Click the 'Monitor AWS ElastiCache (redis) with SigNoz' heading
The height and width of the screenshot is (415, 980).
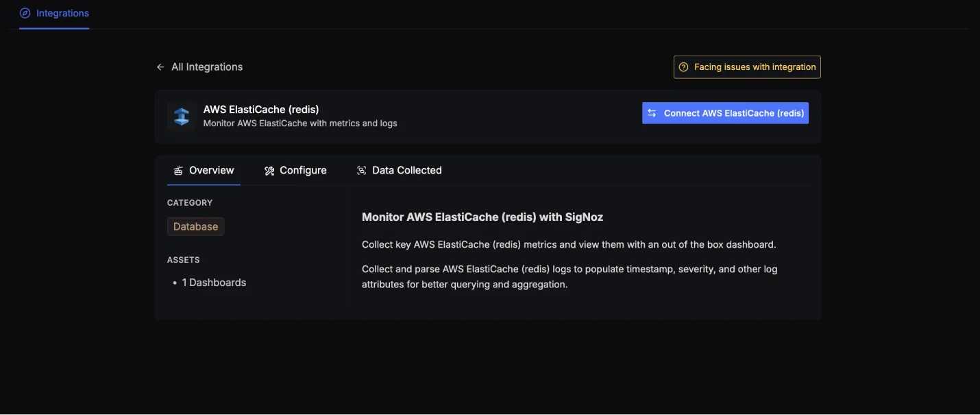[x=482, y=217]
